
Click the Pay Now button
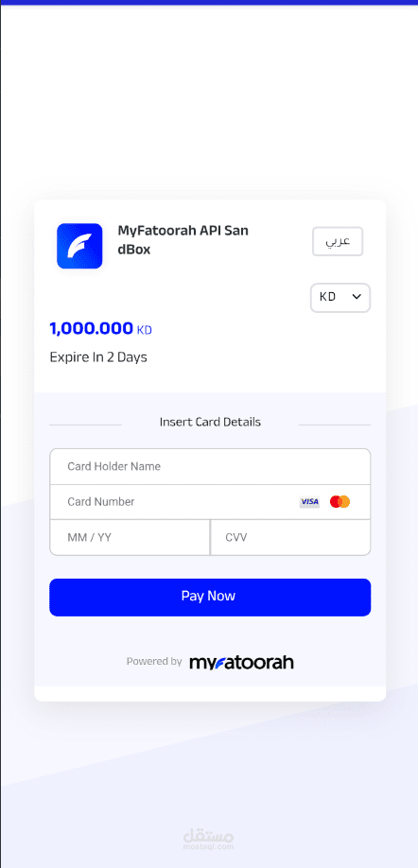point(210,598)
